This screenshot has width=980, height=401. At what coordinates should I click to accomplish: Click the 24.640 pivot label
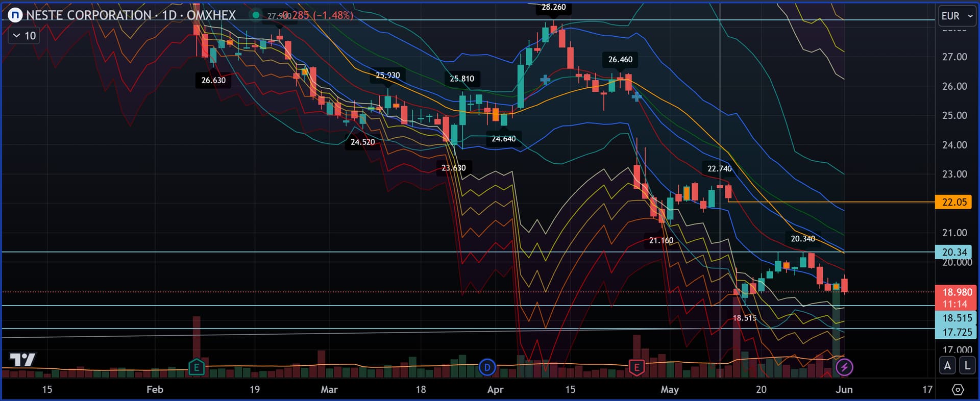click(x=504, y=139)
